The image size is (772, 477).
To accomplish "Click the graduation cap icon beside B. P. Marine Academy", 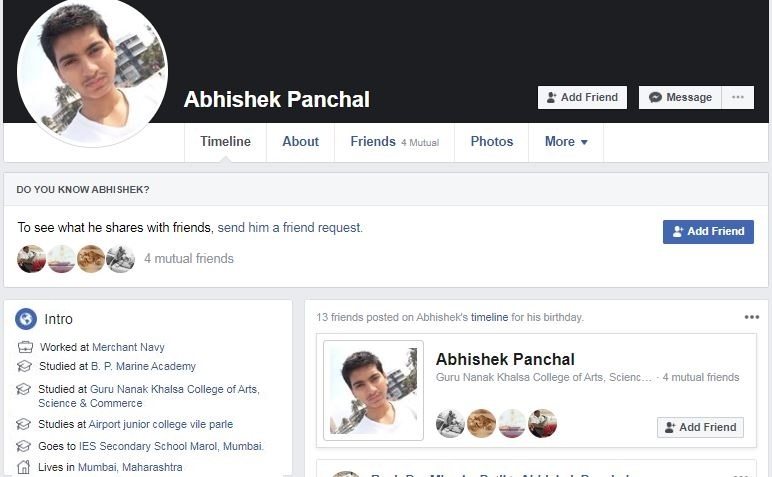I will point(24,366).
